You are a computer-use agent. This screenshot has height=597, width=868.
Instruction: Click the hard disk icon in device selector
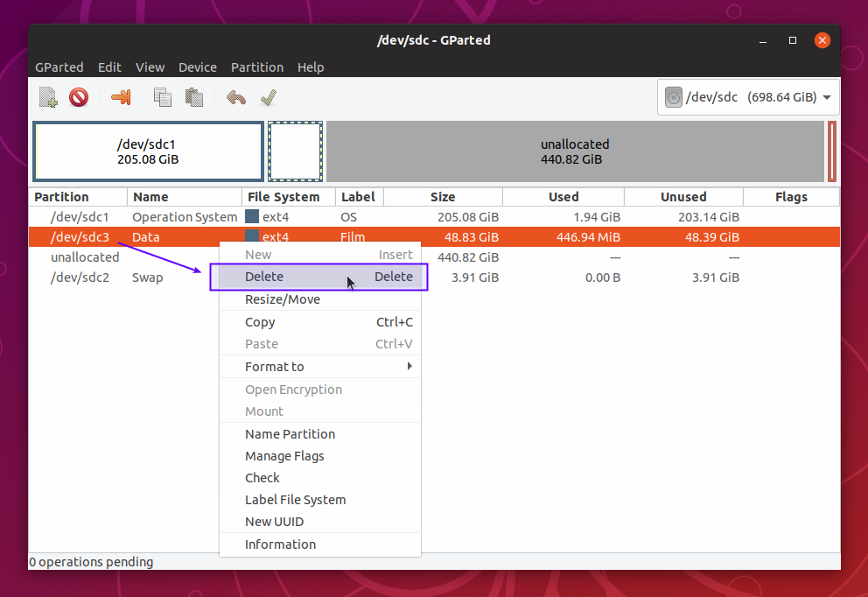673,97
